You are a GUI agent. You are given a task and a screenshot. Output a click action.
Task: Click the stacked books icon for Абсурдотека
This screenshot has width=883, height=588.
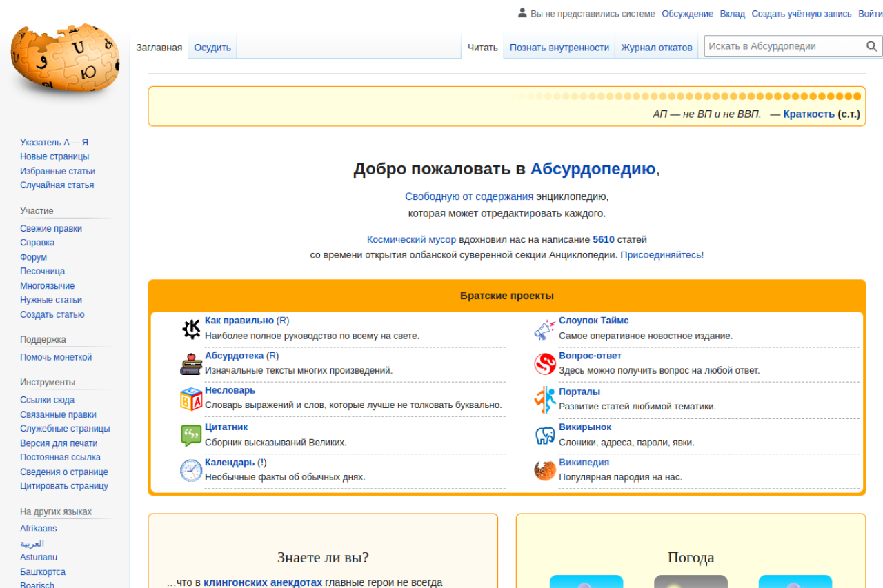click(191, 363)
